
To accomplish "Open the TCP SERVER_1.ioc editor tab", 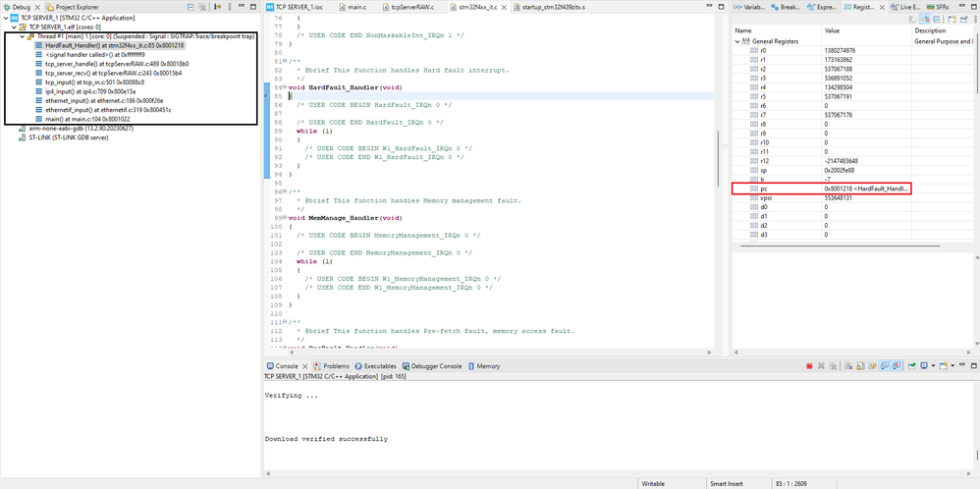I will pos(294,7).
